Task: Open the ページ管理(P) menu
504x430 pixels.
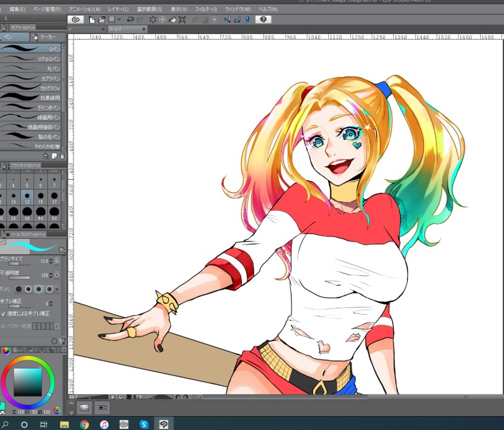Action: tap(47, 9)
